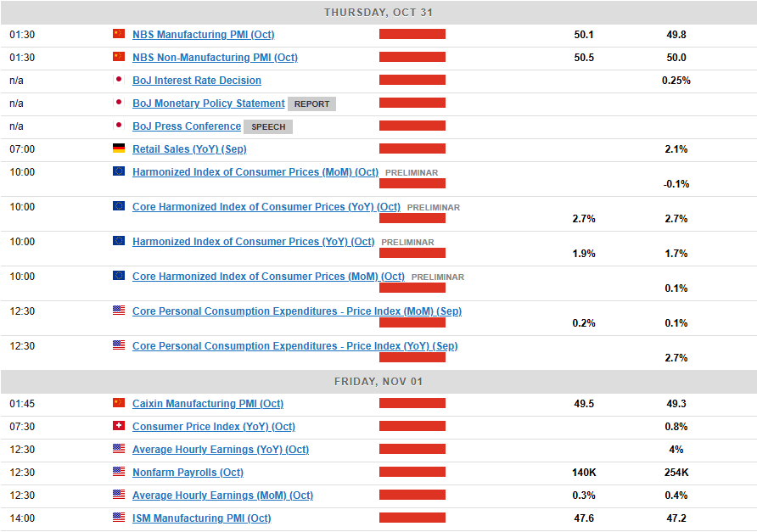Click the Thursday, Oct 31 date header

(x=378, y=13)
